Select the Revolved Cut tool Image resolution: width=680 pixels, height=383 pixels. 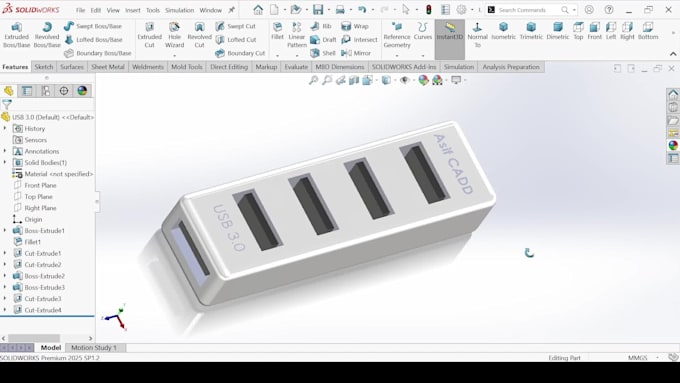pos(199,35)
